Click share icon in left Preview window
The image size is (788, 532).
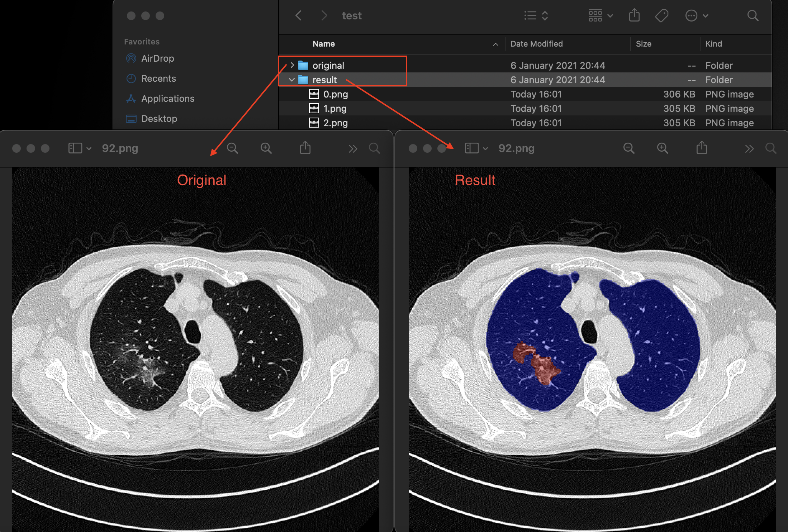[305, 148]
